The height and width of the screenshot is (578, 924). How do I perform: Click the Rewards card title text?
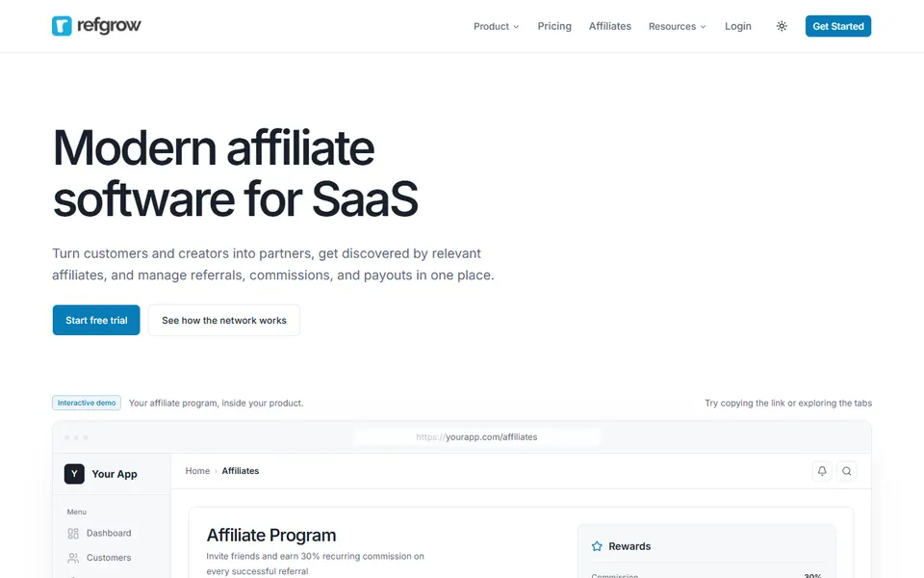pos(629,546)
